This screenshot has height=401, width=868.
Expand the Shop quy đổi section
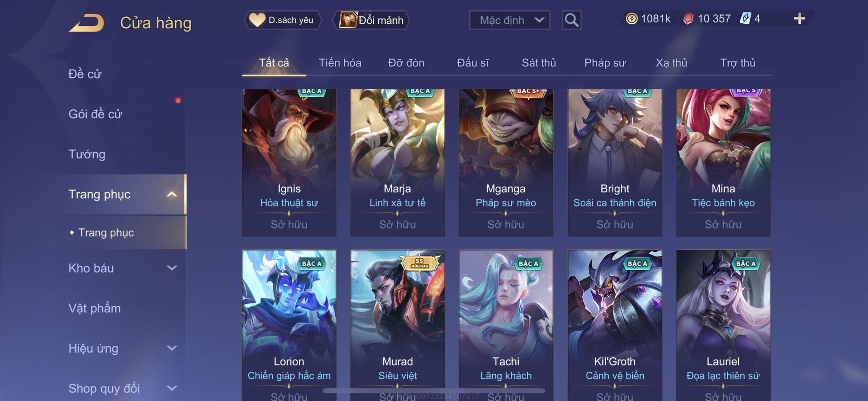coord(172,388)
